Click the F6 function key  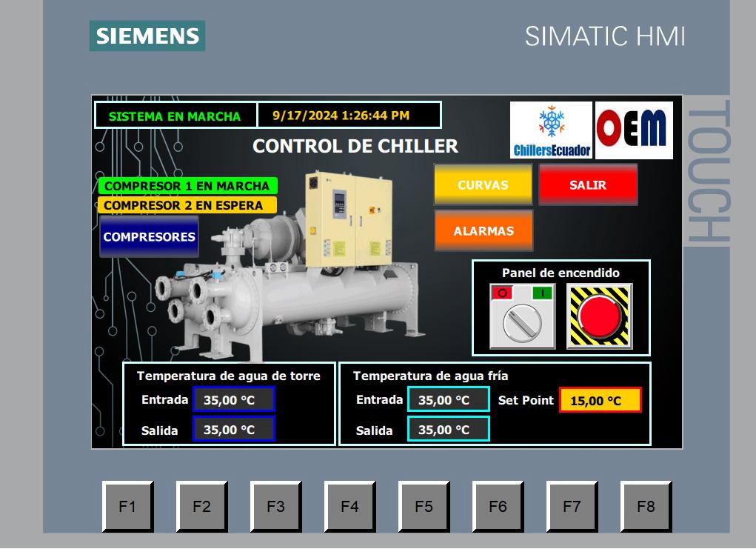498,507
